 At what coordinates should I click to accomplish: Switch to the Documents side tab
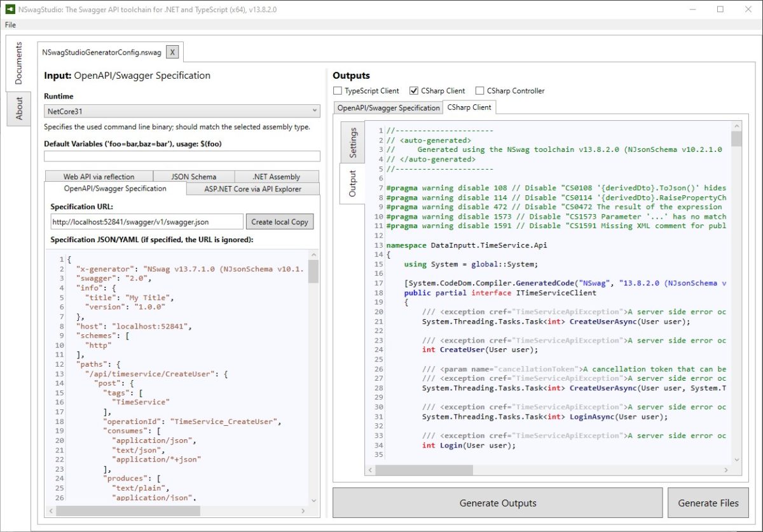coord(18,64)
